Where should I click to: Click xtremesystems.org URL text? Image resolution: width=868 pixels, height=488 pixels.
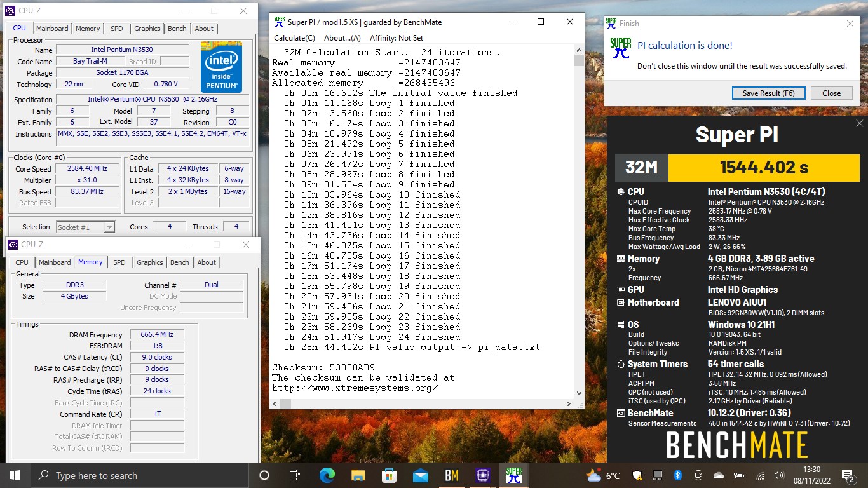click(x=355, y=388)
